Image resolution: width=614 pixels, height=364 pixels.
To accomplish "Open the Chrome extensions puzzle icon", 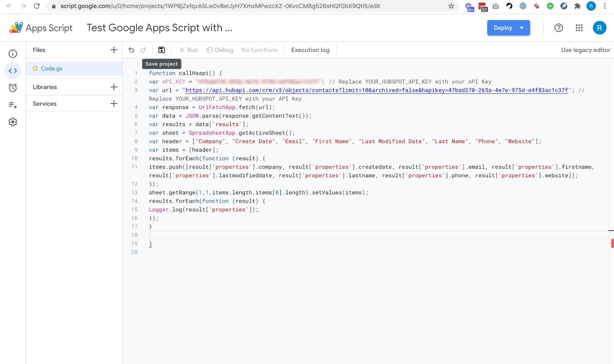I will click(577, 6).
